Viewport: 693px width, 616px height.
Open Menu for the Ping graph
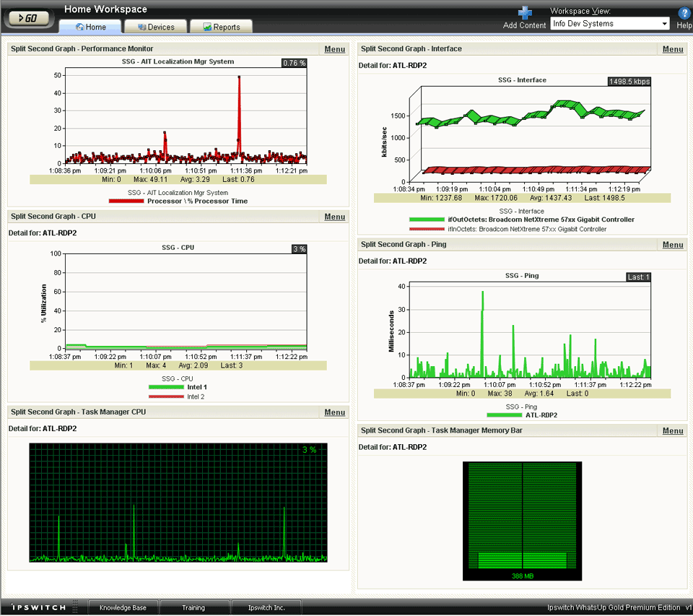[672, 245]
